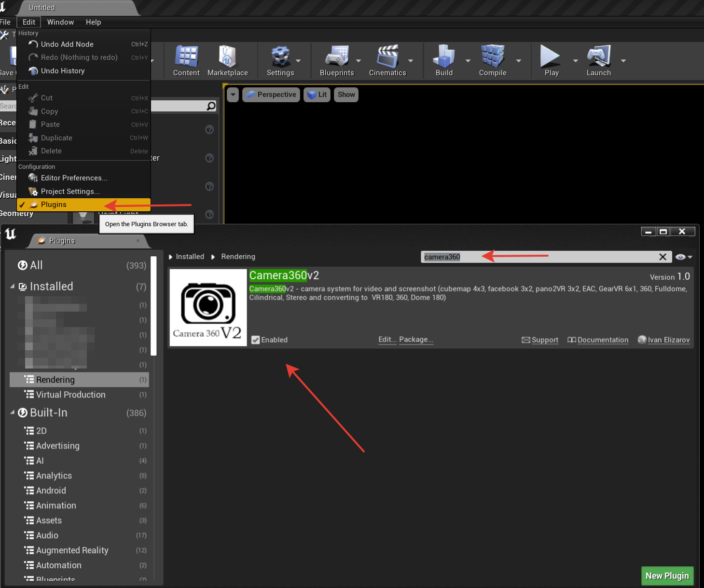Click the Rendering breadcrumb
The image size is (704, 588).
(x=238, y=257)
